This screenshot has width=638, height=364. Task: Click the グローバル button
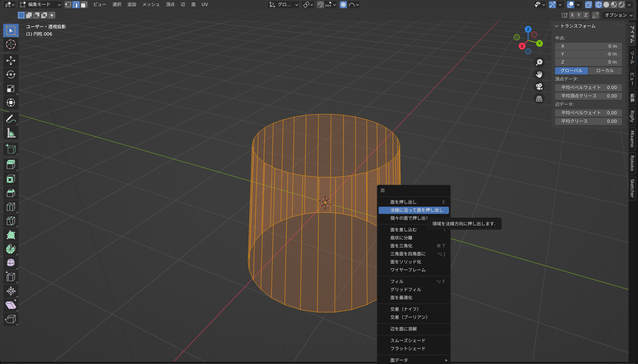click(x=572, y=71)
